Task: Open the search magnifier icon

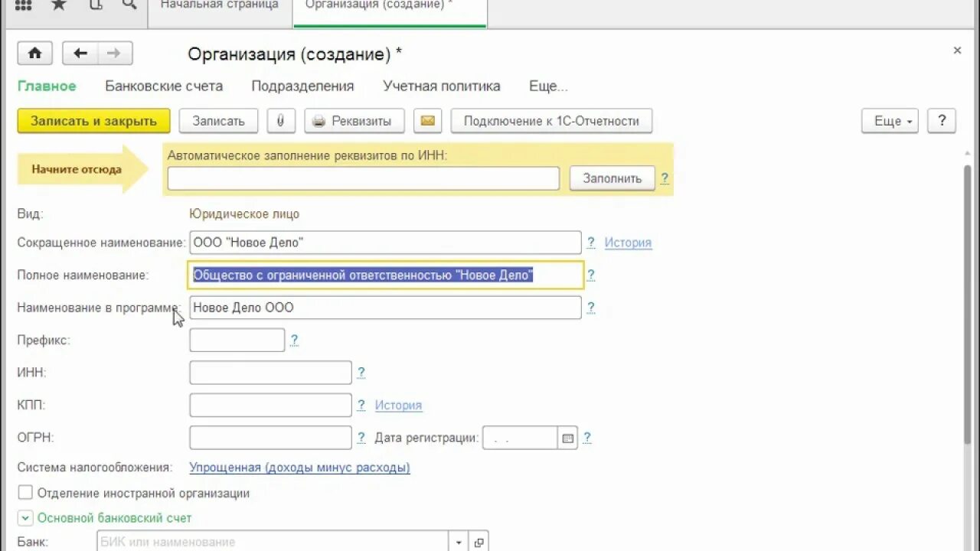Action: point(129,5)
